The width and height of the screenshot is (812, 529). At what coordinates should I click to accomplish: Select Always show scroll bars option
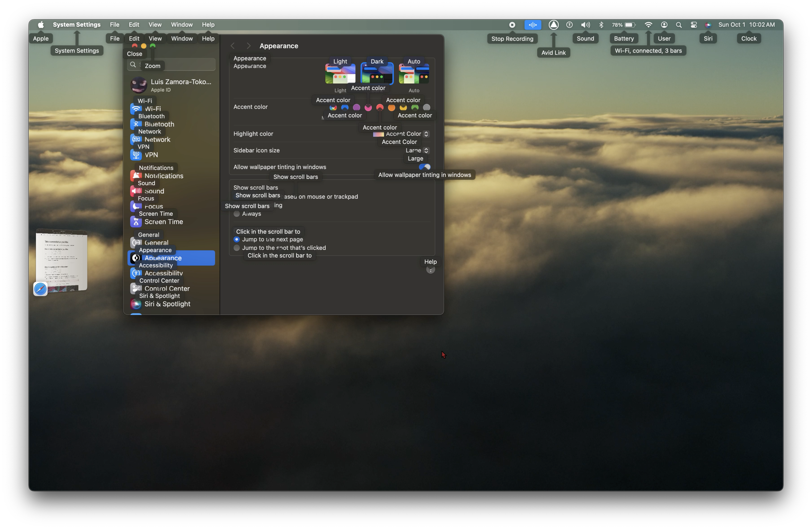point(236,214)
